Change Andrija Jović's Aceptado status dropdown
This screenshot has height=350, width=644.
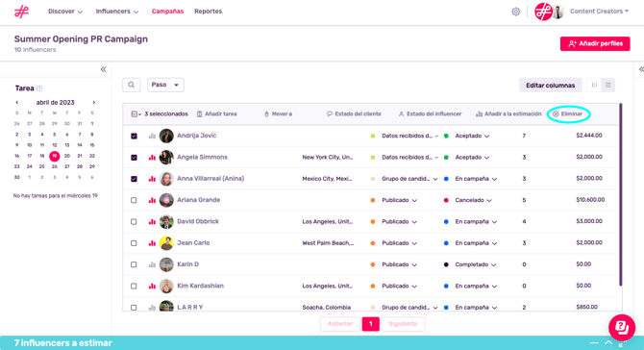[x=472, y=136]
